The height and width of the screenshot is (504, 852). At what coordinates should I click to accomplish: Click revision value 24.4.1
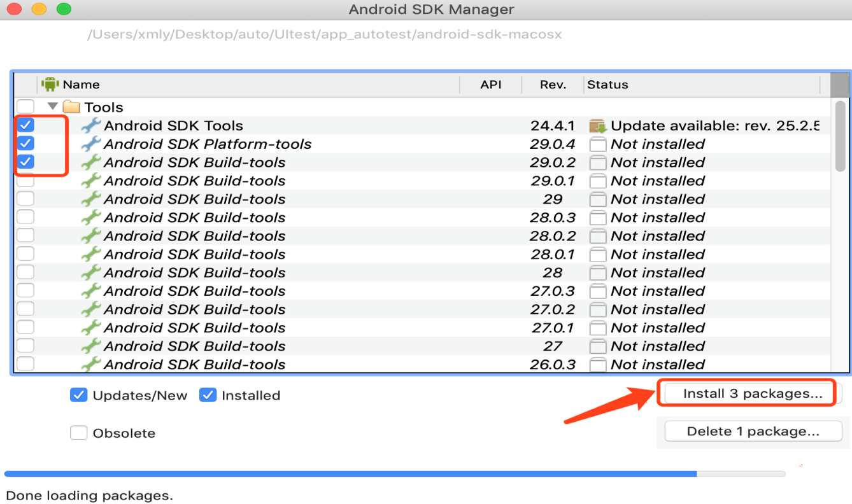click(x=552, y=126)
